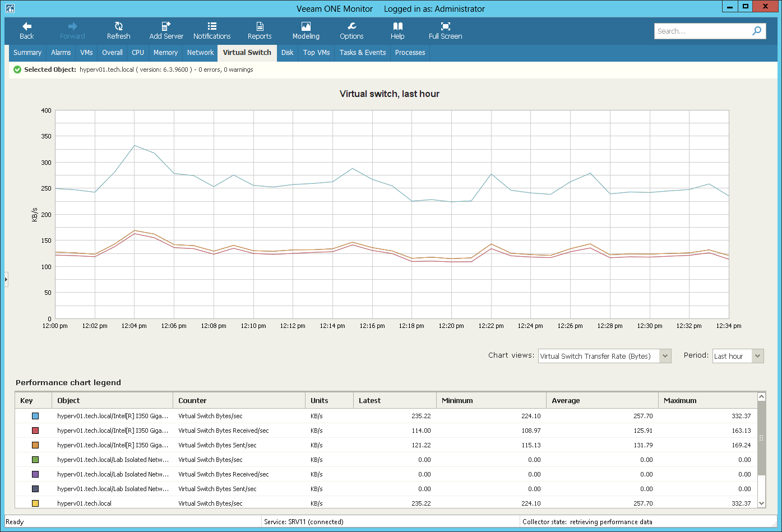Sort legend by Counter column header
Image resolution: width=782 pixels, height=532 pixels.
(192, 401)
